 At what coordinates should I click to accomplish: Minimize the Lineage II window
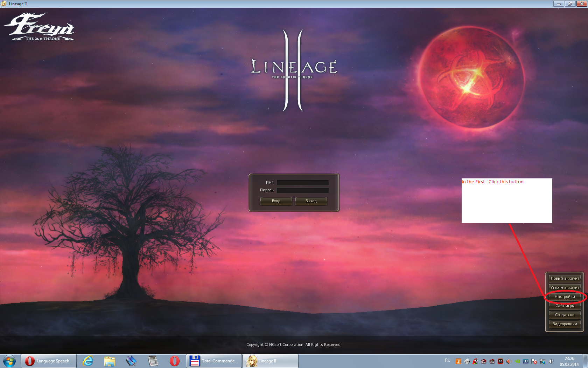(x=558, y=4)
